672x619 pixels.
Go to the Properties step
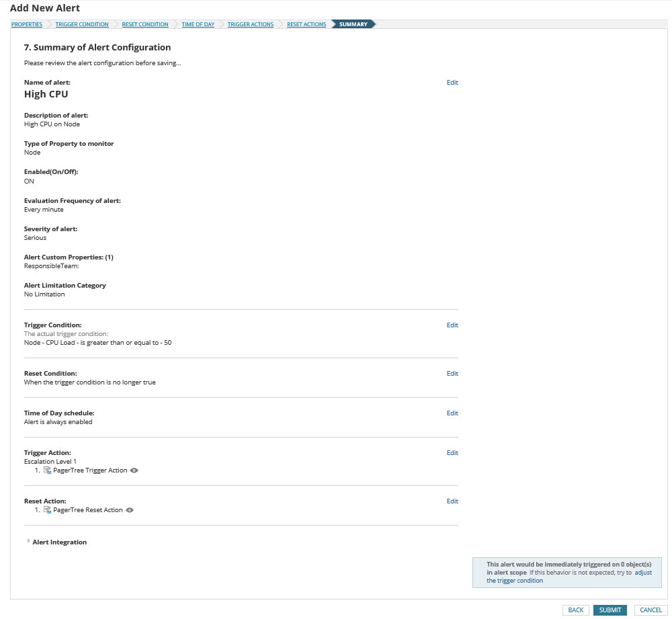27,25
